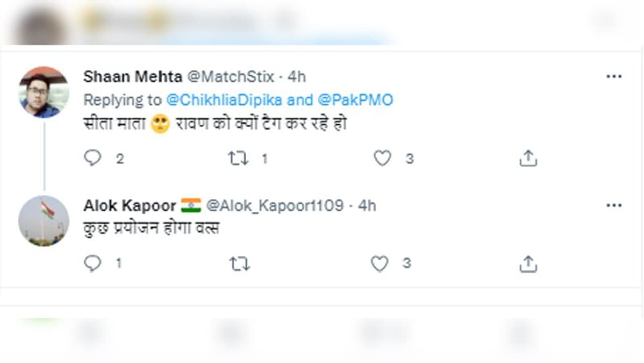Share Shaan Mehta's tweet

pyautogui.click(x=528, y=159)
